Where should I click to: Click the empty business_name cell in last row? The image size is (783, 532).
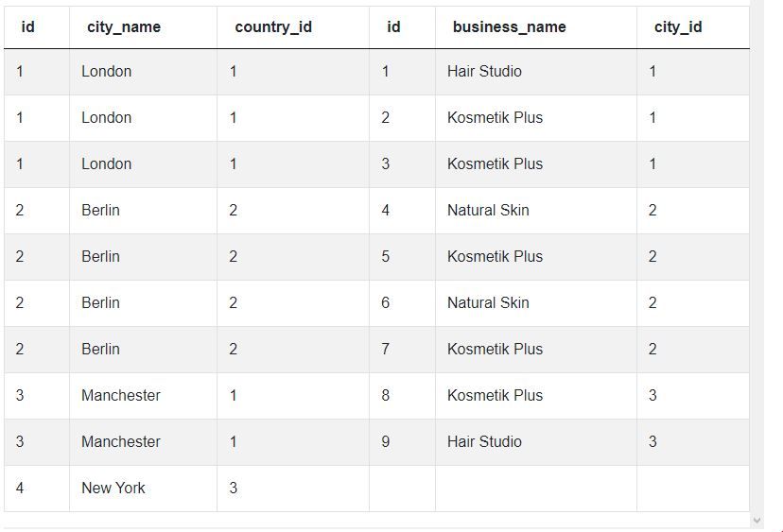pyautogui.click(x=535, y=489)
